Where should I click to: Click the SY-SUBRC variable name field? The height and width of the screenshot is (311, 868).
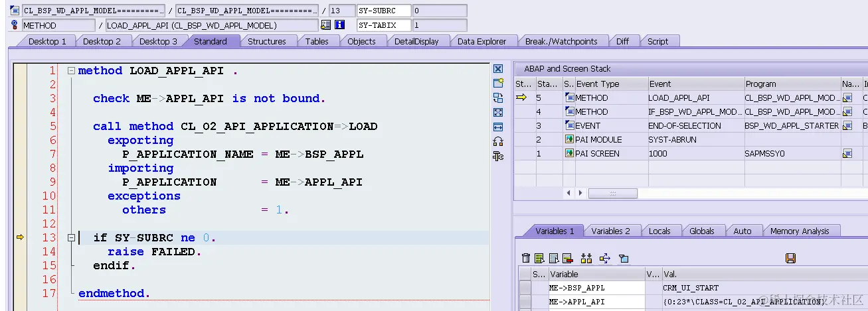[383, 11]
